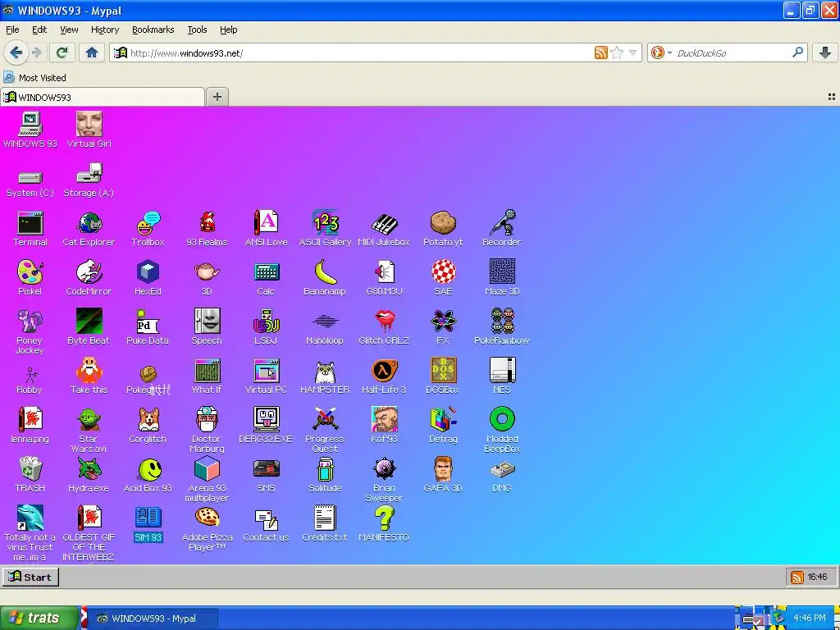Open the File menu
Viewport: 840px width, 630px height.
pos(12,30)
